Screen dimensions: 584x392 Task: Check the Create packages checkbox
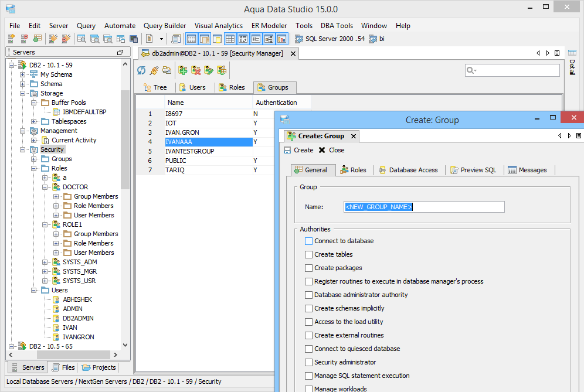(x=308, y=268)
